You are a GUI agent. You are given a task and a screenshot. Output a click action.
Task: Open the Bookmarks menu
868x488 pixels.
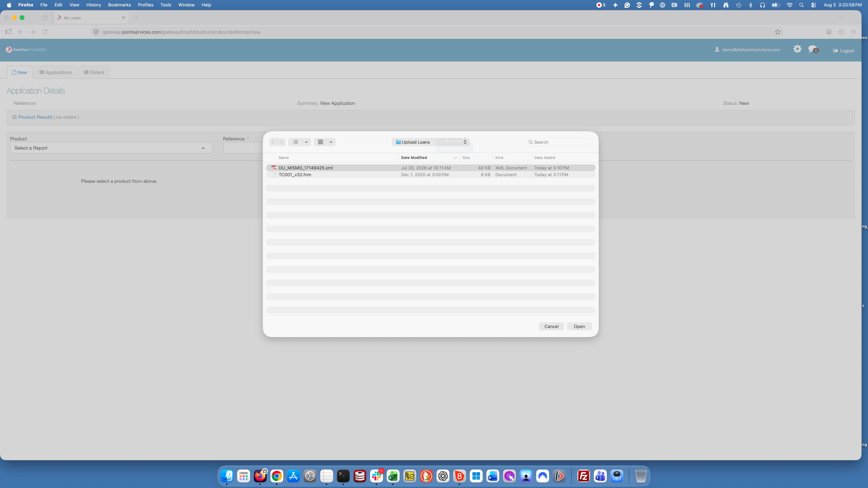pos(119,5)
